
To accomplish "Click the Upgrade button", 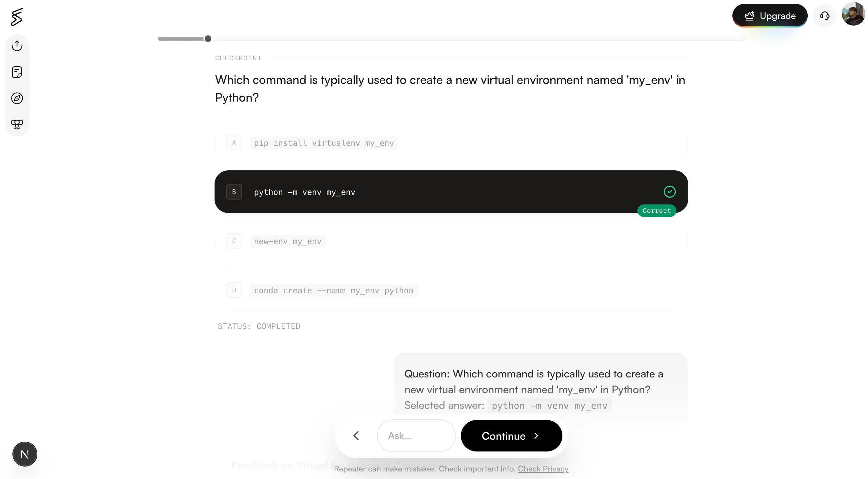I will coord(770,15).
